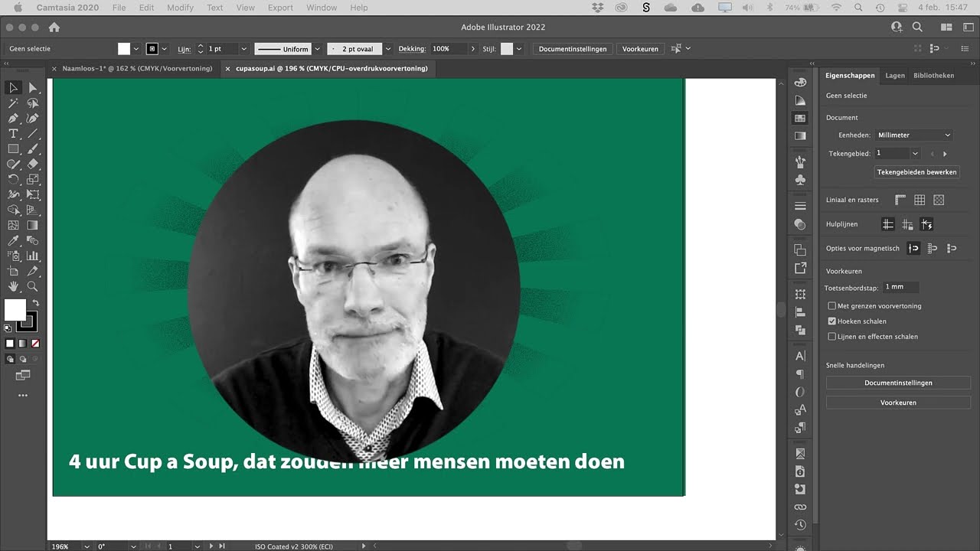Toggle snap to point magnet option

pyautogui.click(x=913, y=248)
